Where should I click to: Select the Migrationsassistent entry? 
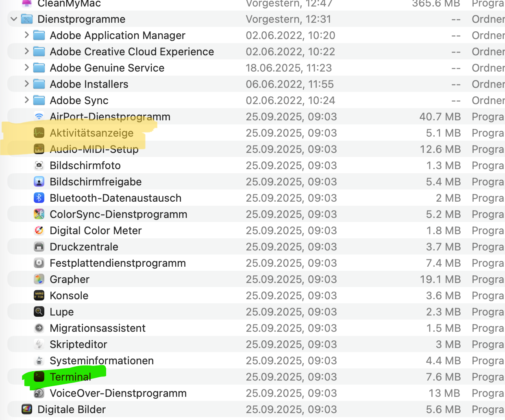98,328
